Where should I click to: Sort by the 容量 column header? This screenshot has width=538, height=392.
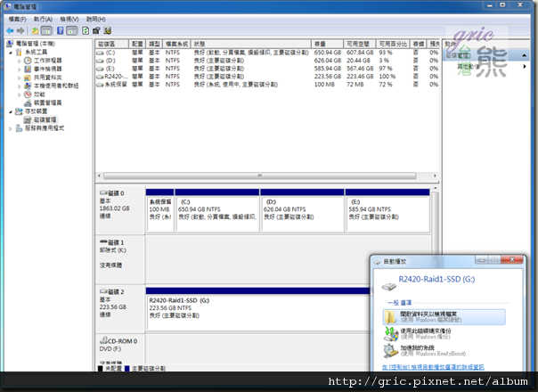tap(327, 44)
